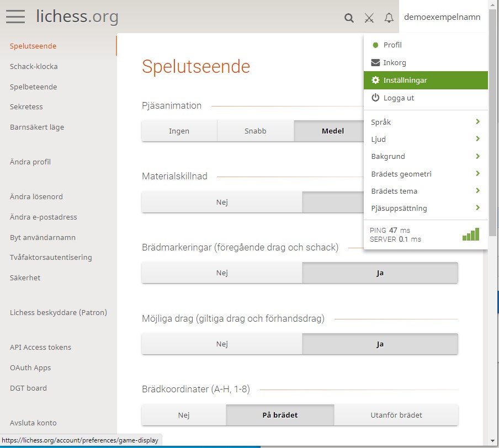The width and height of the screenshot is (499, 448).
Task: Expand the Pjäsuppsättning submenu
Action: [425, 208]
